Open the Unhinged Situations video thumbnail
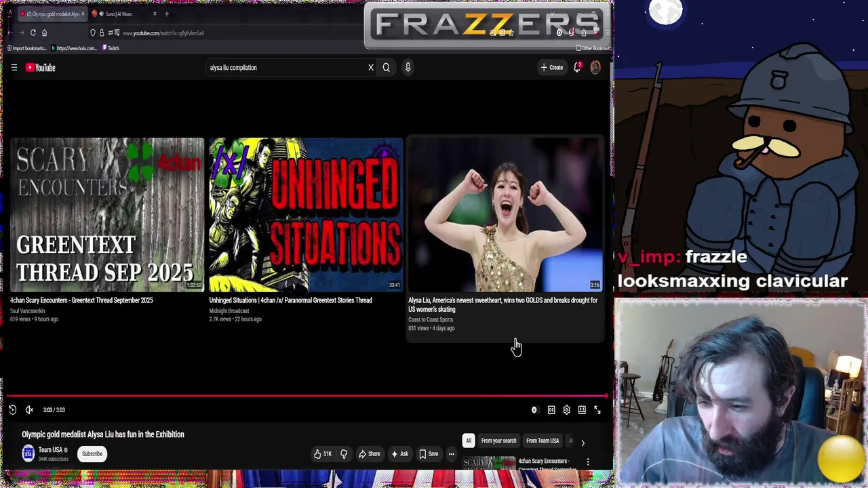The height and width of the screenshot is (488, 868). 306,215
